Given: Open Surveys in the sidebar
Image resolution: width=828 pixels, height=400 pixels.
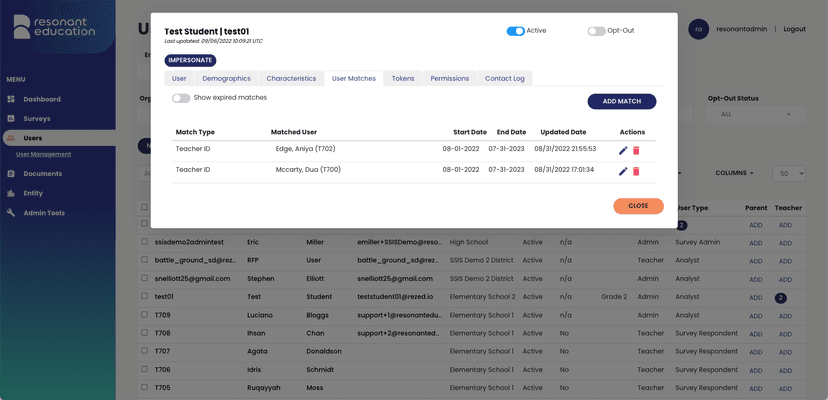Looking at the screenshot, I should pos(36,118).
